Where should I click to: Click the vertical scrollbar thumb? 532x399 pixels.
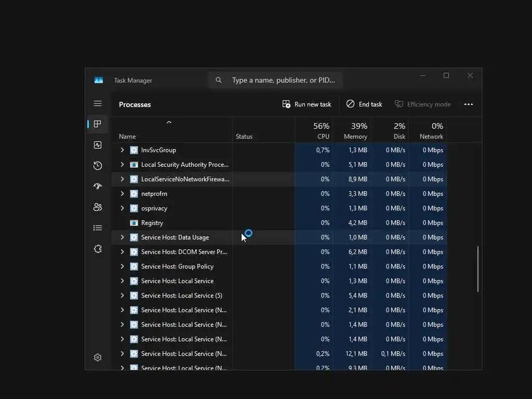(x=478, y=269)
